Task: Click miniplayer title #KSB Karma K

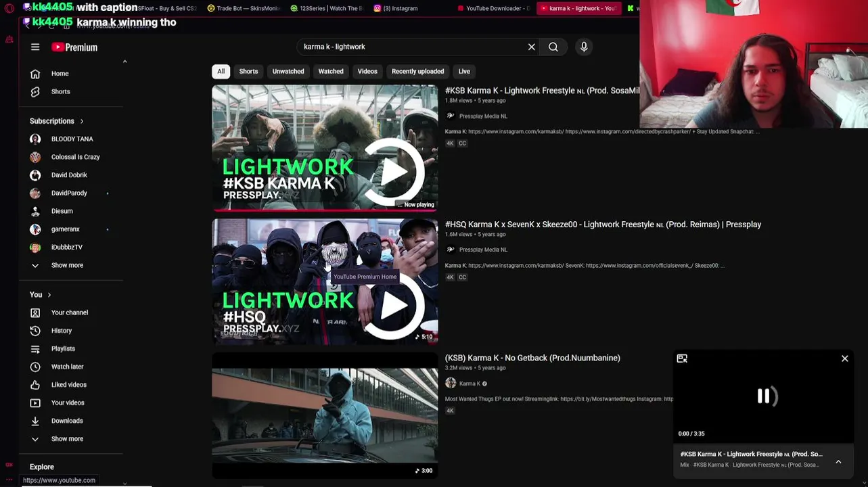Action: pyautogui.click(x=751, y=454)
